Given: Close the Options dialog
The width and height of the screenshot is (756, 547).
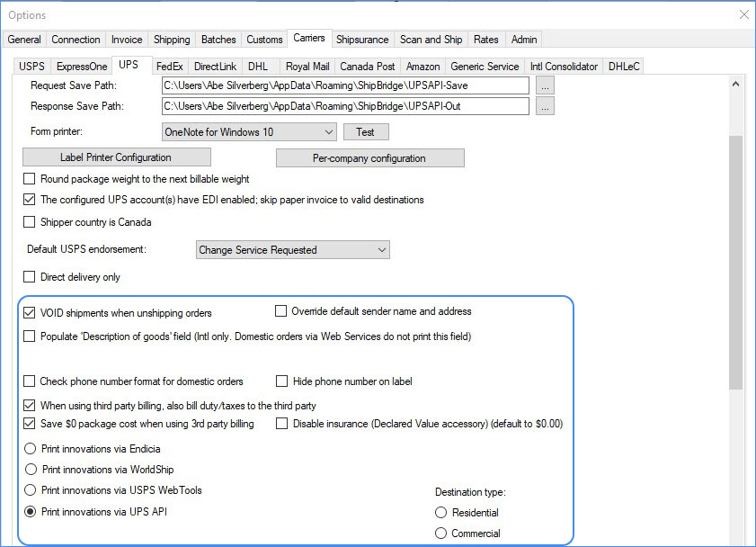Looking at the screenshot, I should pos(744,15).
